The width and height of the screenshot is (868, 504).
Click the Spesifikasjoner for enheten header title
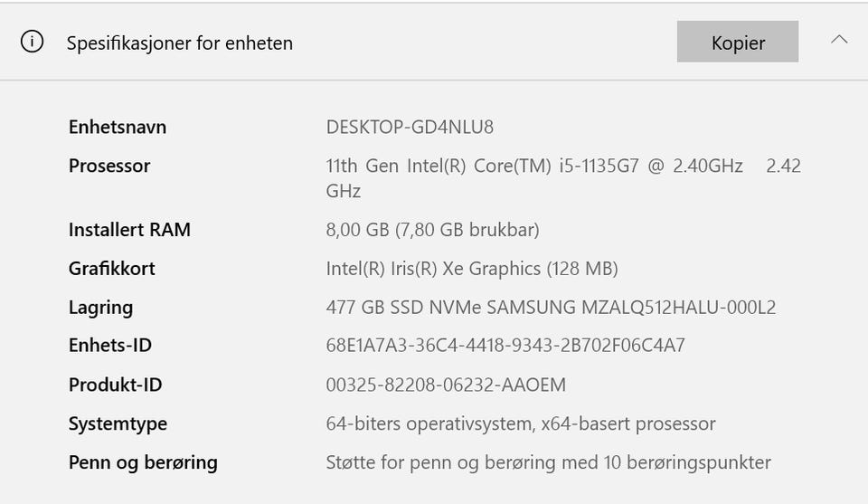(179, 43)
